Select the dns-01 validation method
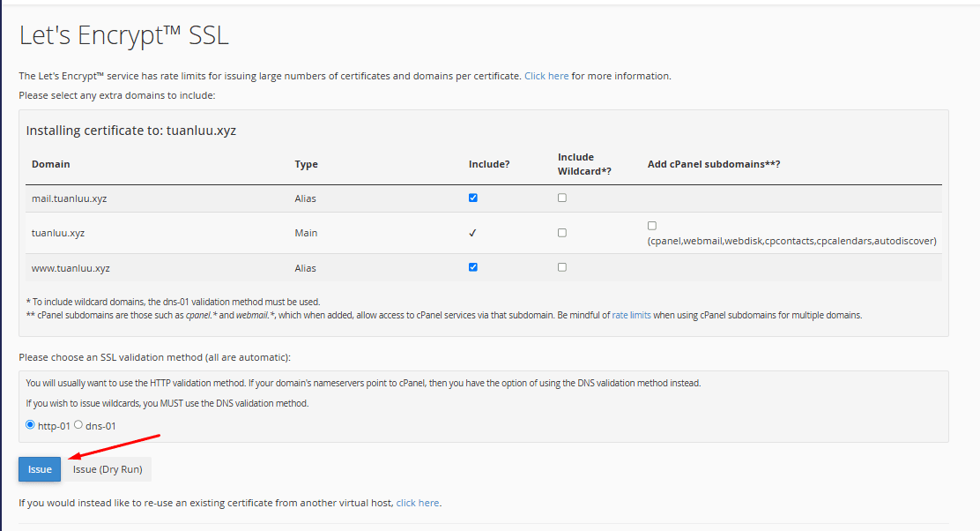The height and width of the screenshot is (531, 980). (x=78, y=424)
